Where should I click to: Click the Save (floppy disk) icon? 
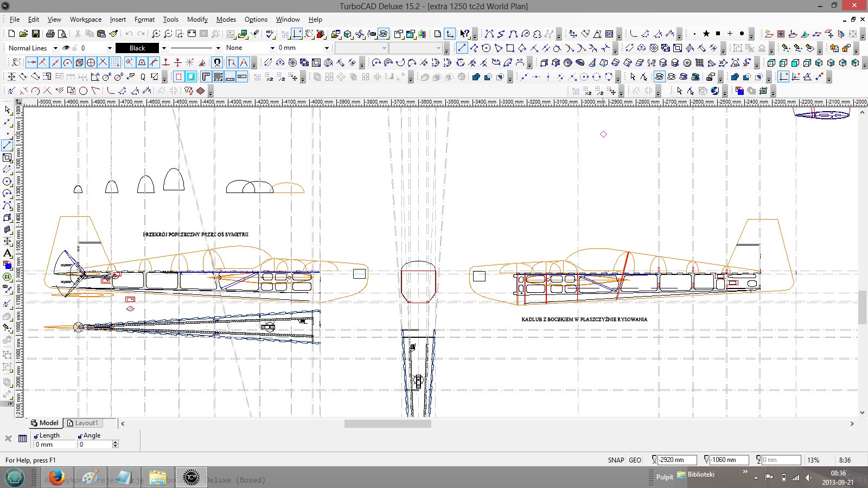(36, 34)
